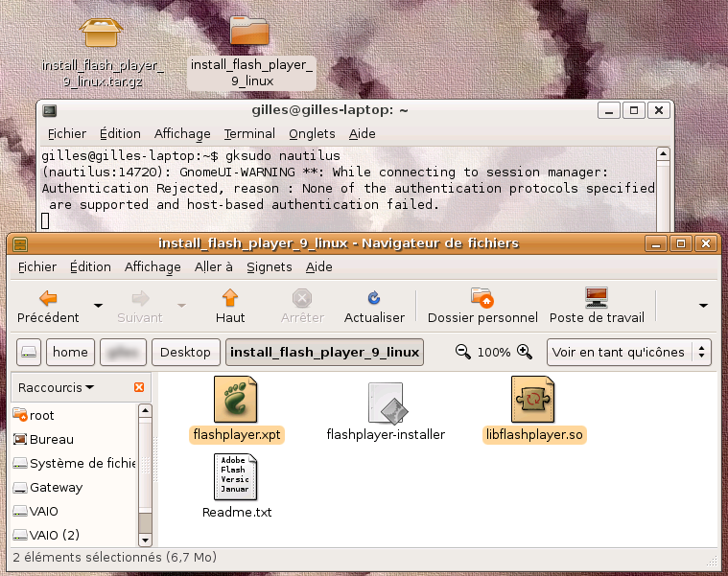Open the Édition menu in the terminal window

[120, 134]
